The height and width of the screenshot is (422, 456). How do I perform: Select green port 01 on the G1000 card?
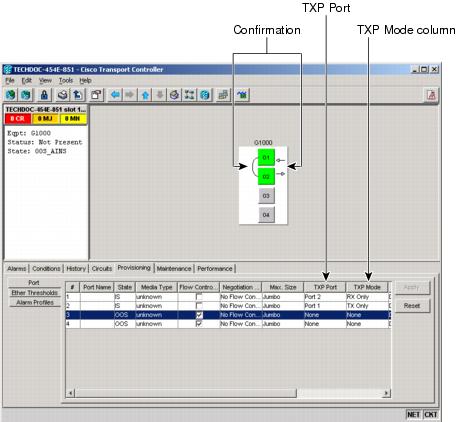pyautogui.click(x=266, y=157)
